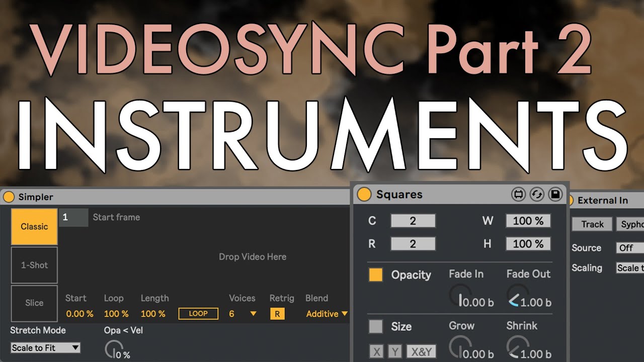Open the Source dropdown set to Off

(630, 247)
